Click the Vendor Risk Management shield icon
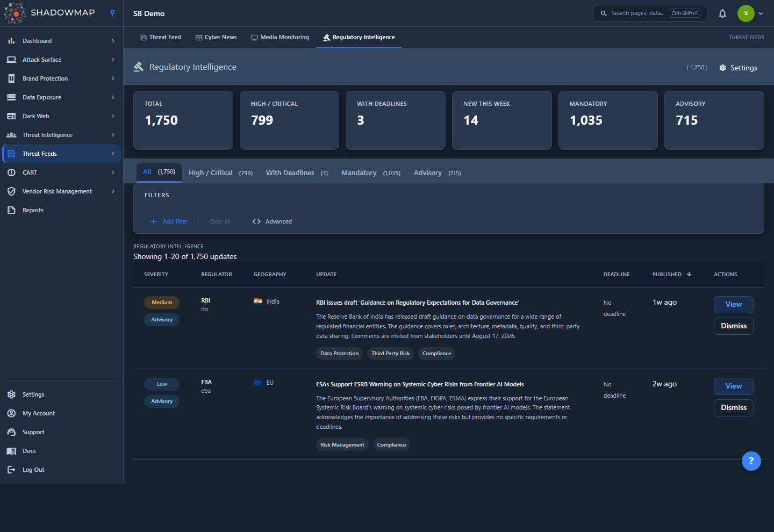 pyautogui.click(x=11, y=191)
